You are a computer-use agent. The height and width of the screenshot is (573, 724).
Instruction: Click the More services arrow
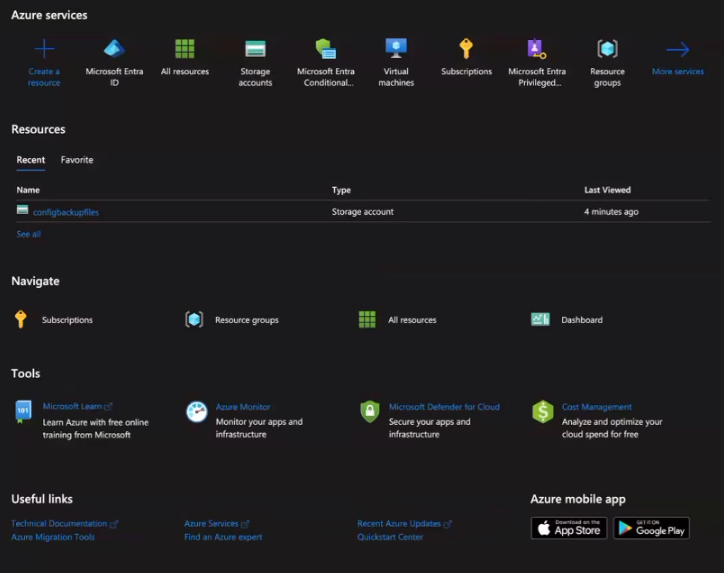click(x=677, y=50)
